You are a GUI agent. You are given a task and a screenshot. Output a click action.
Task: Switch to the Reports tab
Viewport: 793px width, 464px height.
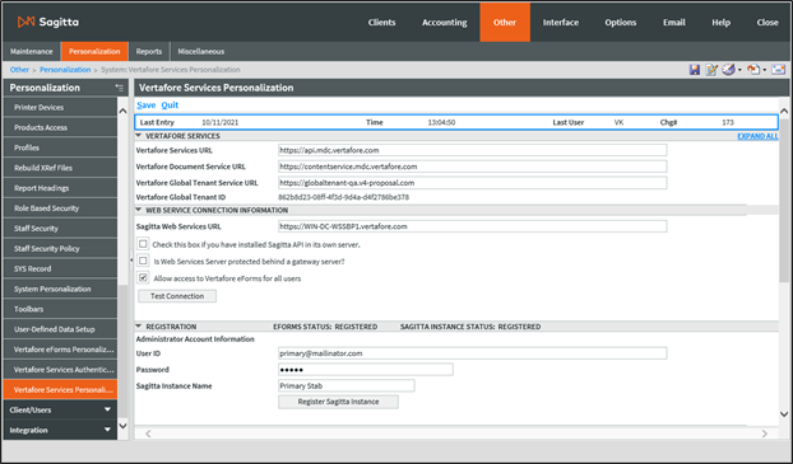tap(149, 51)
